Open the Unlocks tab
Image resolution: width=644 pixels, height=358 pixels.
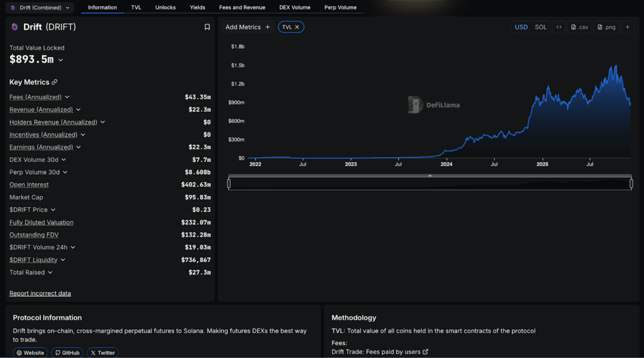pos(165,8)
